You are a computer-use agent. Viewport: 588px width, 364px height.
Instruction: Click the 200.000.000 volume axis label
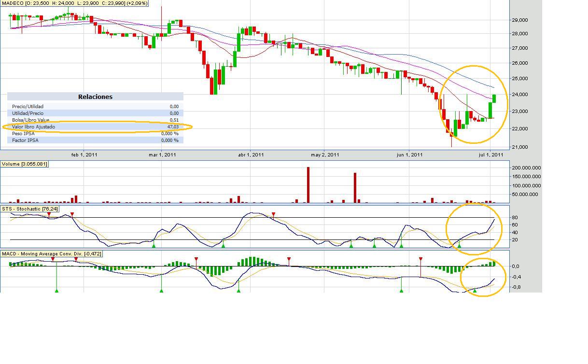(x=526, y=168)
